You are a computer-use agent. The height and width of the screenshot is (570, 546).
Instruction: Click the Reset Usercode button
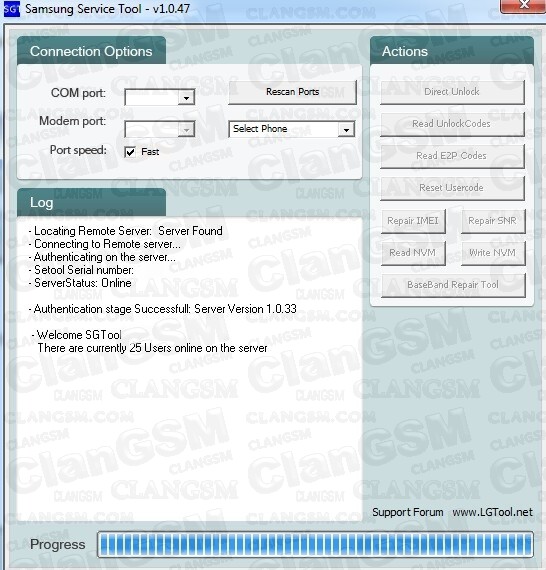click(452, 188)
